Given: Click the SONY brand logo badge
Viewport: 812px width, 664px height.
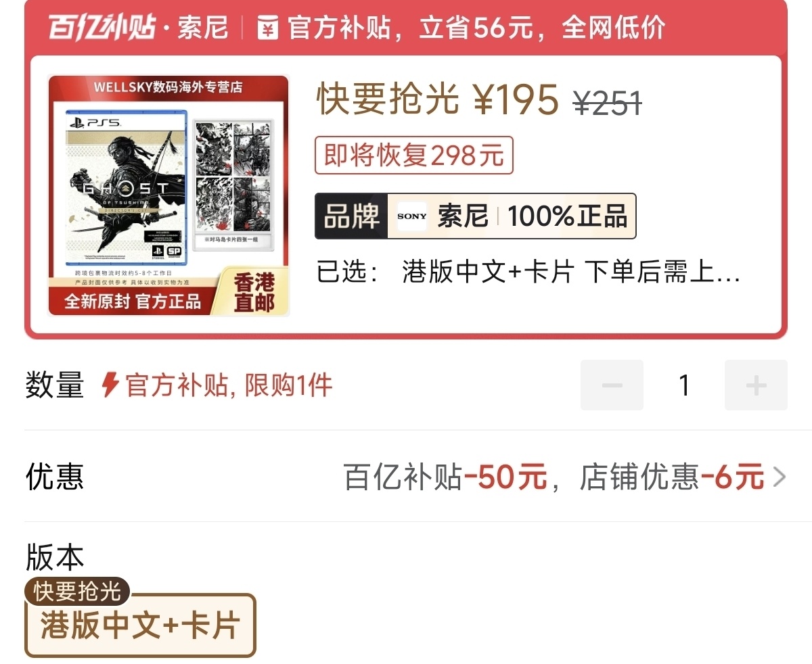Looking at the screenshot, I should [x=412, y=216].
